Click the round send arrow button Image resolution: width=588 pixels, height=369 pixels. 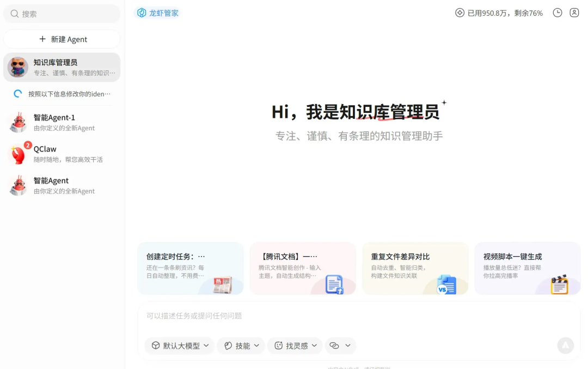[566, 345]
